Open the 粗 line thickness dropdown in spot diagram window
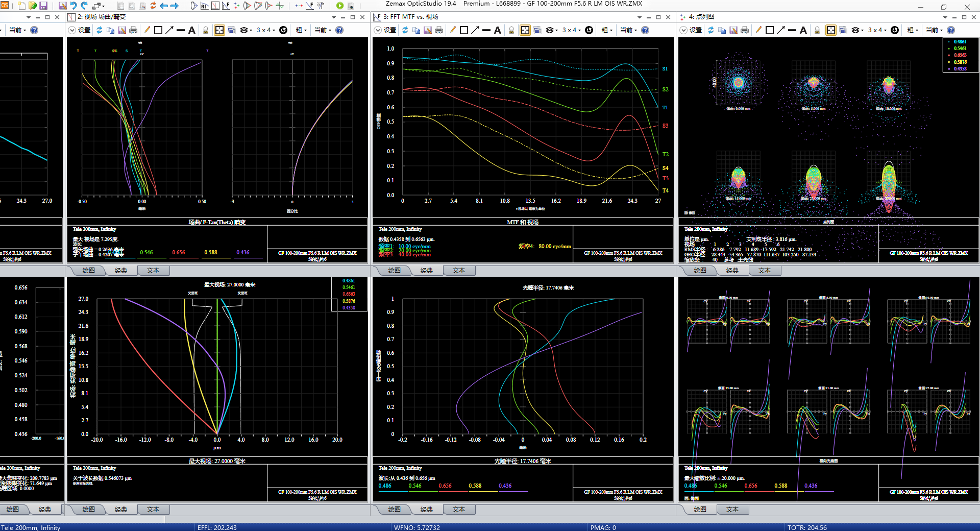Screen dimensions: 980x531 [912, 30]
